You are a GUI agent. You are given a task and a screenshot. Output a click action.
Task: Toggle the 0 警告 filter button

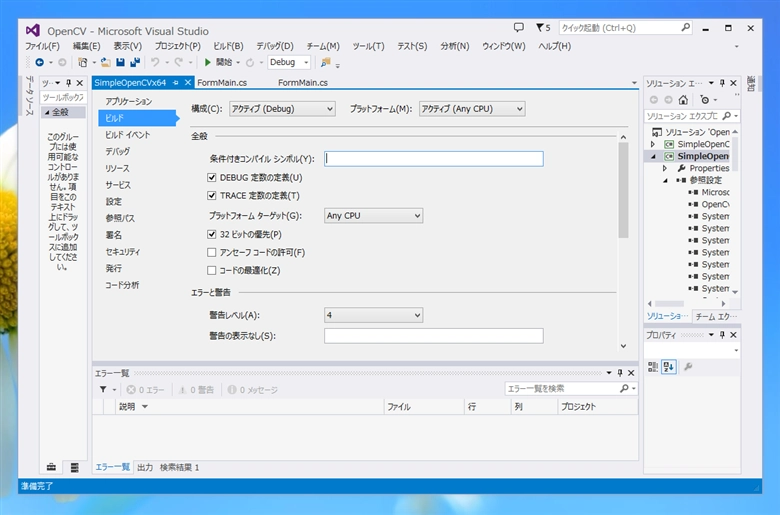tap(196, 390)
